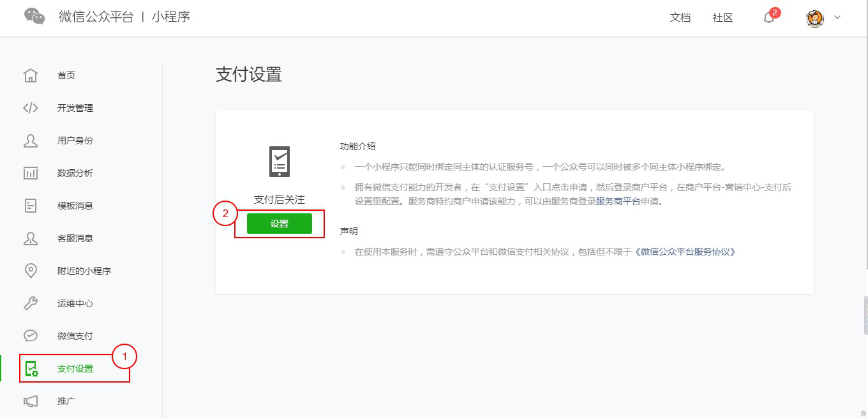The height and width of the screenshot is (419, 868).
Task: Click the 声明 heading
Action: click(349, 231)
